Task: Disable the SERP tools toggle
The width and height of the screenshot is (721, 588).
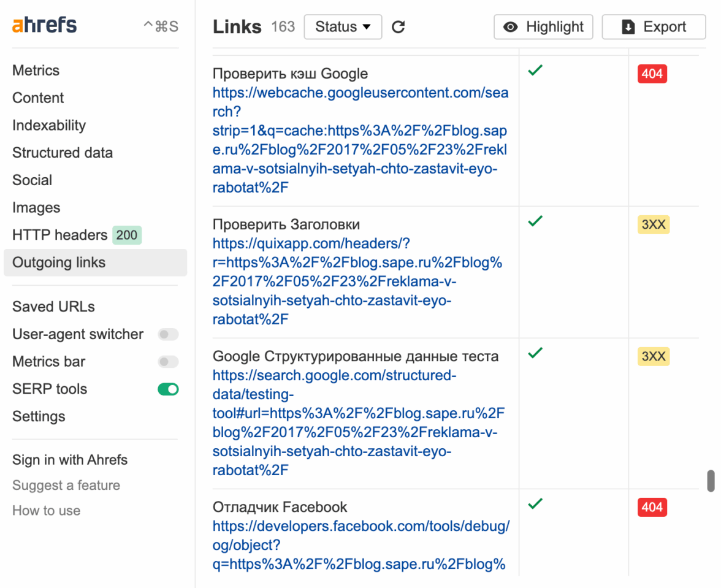Action: [x=168, y=389]
